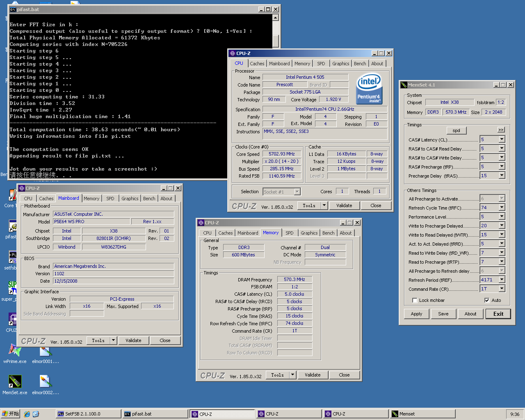The image size is (525, 420).
Task: Open the SPD tab in CPU-Z CPU window
Action: [x=321, y=64]
